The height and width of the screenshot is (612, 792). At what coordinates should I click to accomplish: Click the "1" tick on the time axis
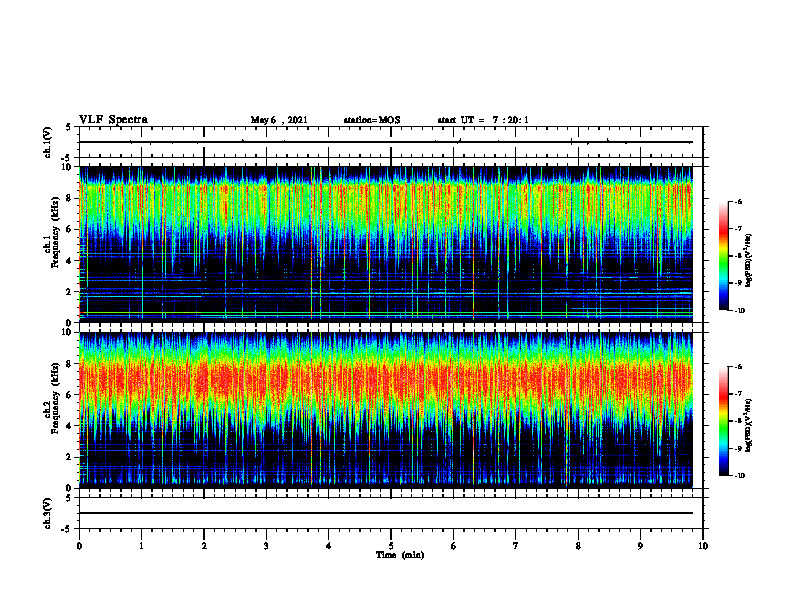(x=141, y=546)
